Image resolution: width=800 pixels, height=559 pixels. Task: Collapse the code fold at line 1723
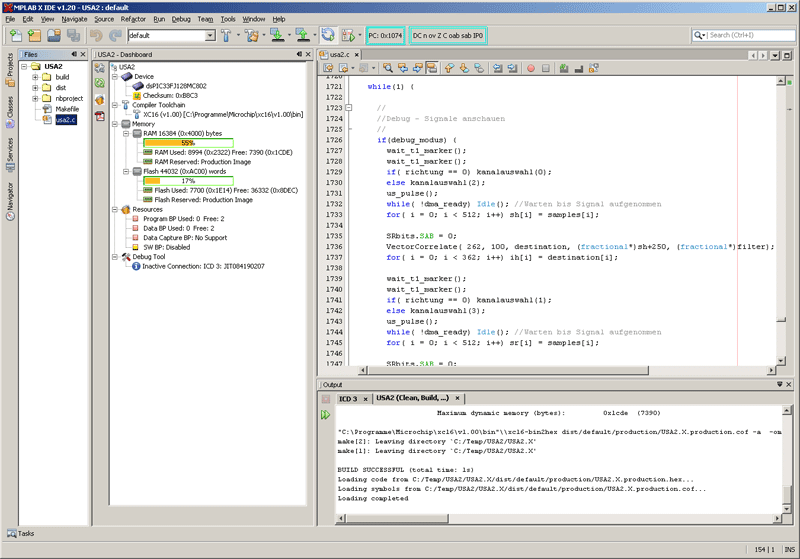349,108
